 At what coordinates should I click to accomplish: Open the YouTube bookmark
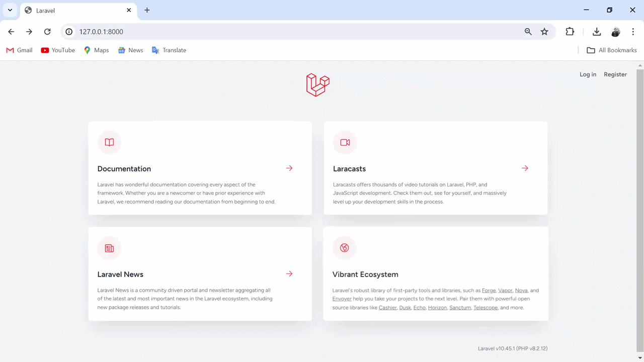58,50
